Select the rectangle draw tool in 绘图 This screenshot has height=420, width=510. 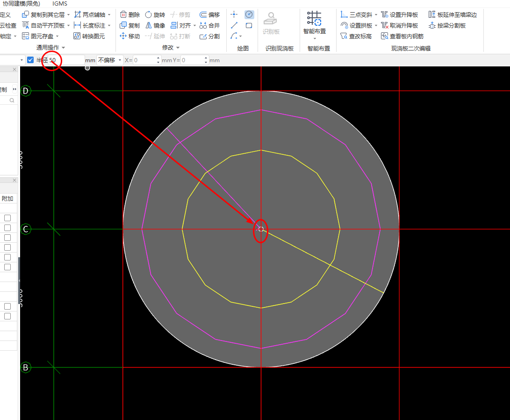(x=249, y=25)
